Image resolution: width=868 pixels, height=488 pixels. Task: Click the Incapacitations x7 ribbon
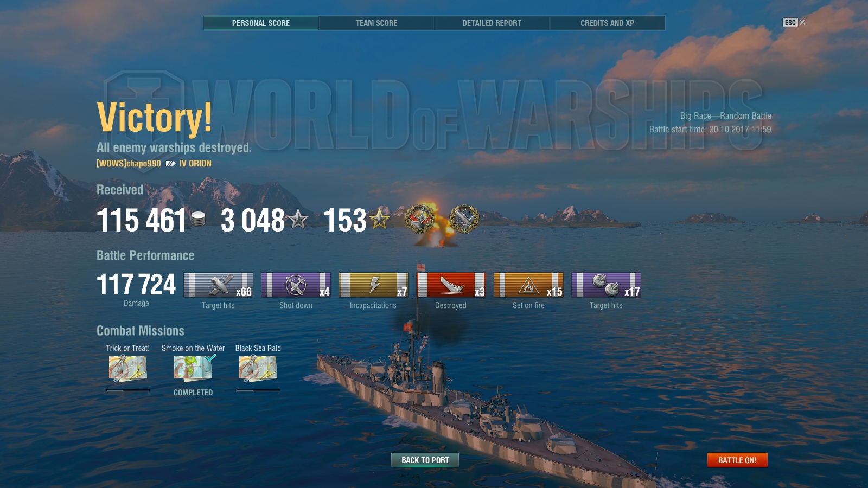(373, 285)
